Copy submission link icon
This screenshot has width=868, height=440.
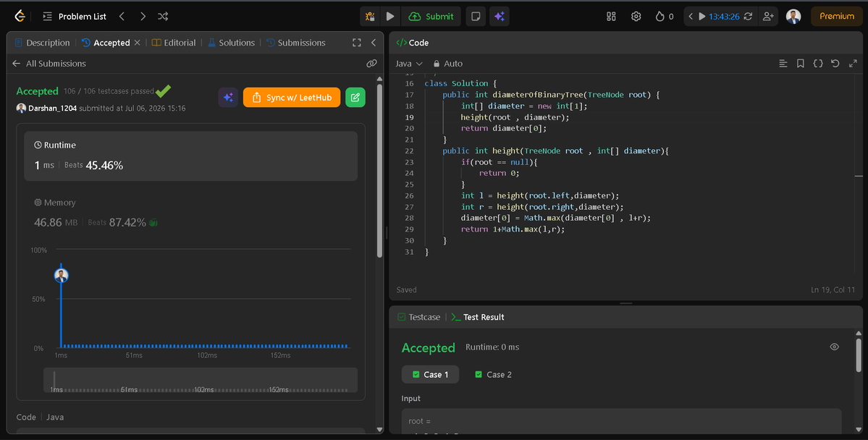(x=371, y=64)
